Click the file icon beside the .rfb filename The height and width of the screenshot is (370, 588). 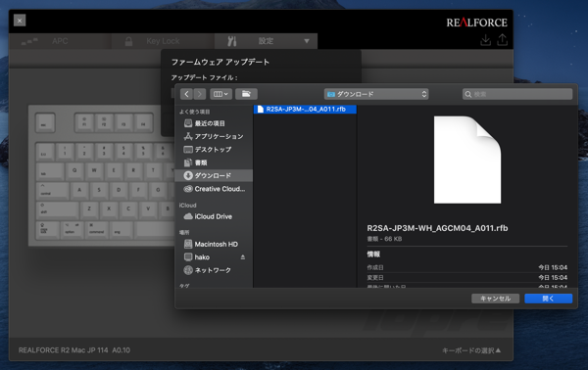261,109
